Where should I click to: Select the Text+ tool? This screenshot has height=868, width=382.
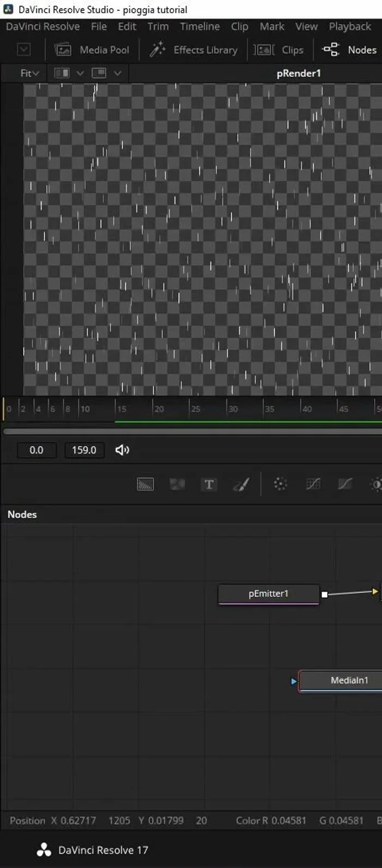pyautogui.click(x=209, y=484)
